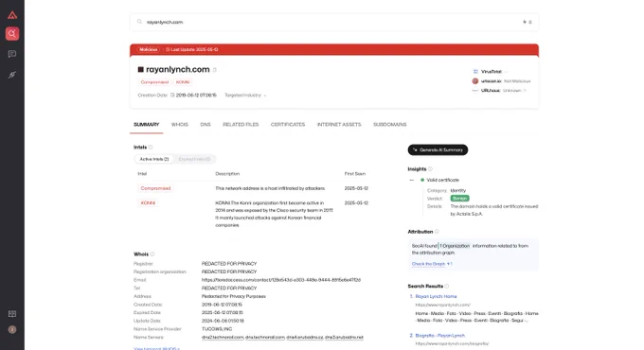Click the magnifier icon in search bar
This screenshot has height=350, width=644.
tap(139, 22)
